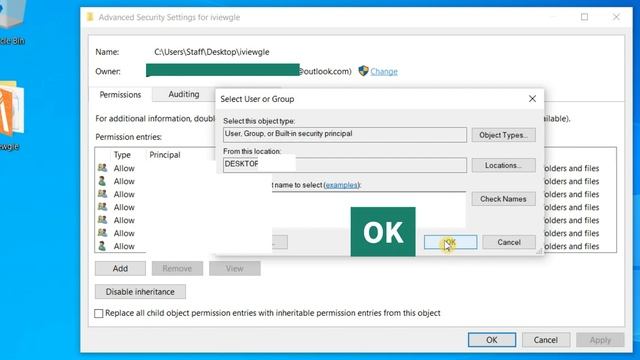Click the Apply button

600,340
